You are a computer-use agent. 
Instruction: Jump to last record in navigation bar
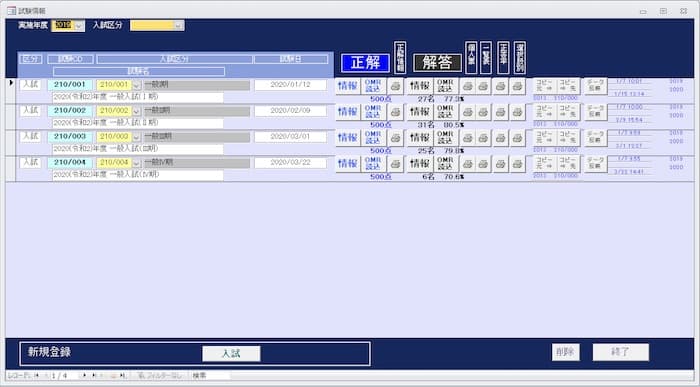(94, 376)
